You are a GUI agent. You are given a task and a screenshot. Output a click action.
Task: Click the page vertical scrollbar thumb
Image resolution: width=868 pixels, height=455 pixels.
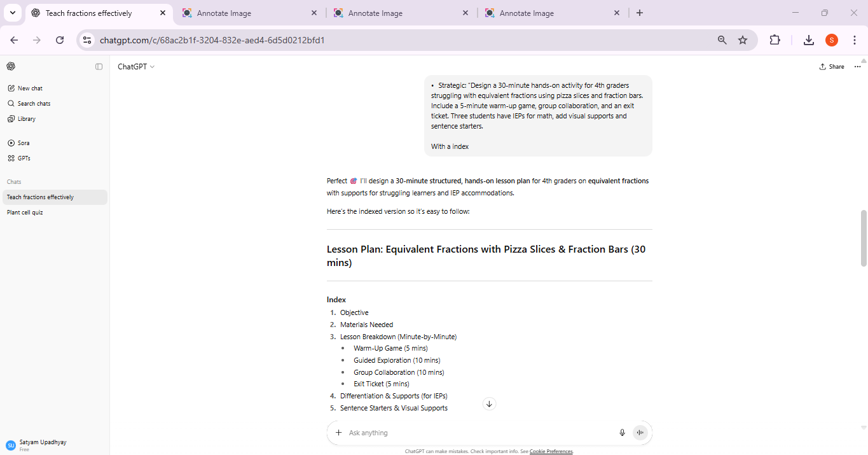click(863, 238)
